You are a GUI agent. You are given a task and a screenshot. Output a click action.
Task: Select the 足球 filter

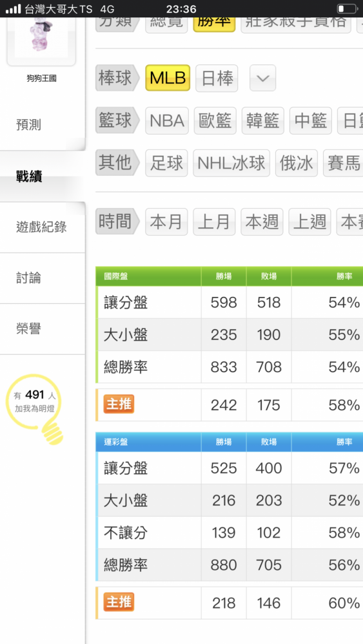click(166, 163)
